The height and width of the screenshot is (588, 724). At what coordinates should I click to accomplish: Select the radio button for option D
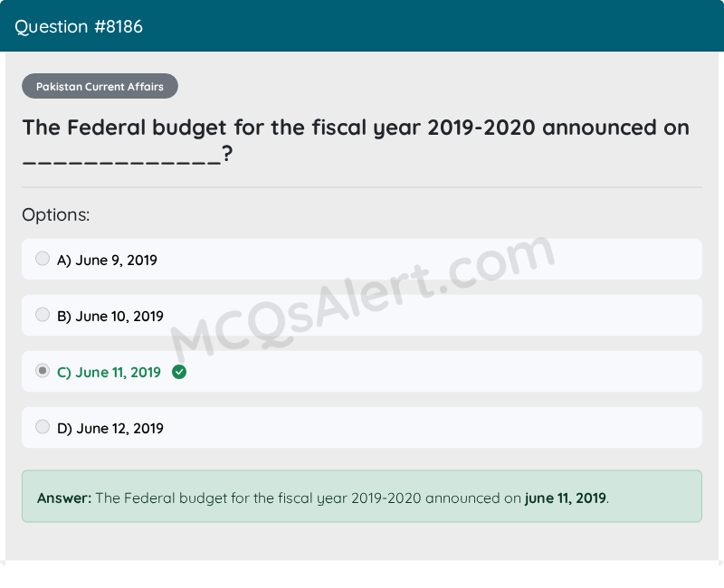[x=43, y=426]
